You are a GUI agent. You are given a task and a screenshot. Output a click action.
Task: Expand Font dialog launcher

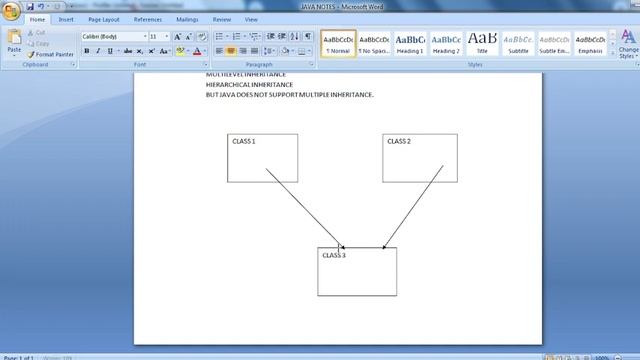coord(205,64)
